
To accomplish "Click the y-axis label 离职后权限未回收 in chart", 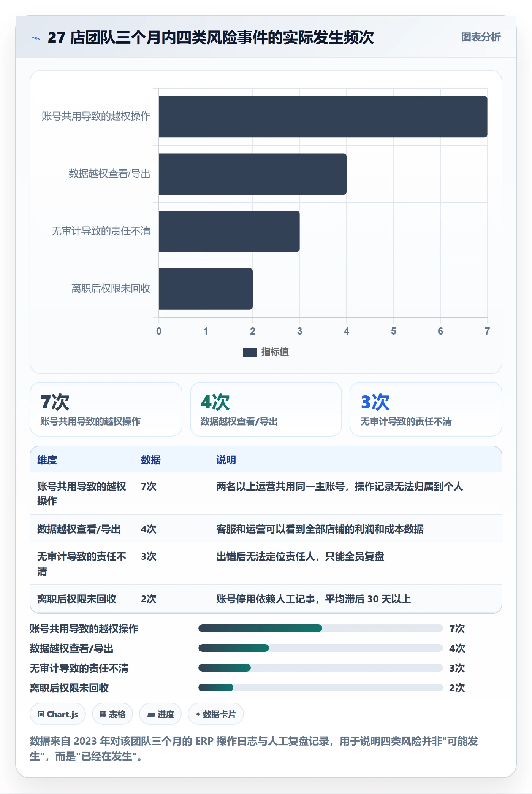I will pos(111,289).
